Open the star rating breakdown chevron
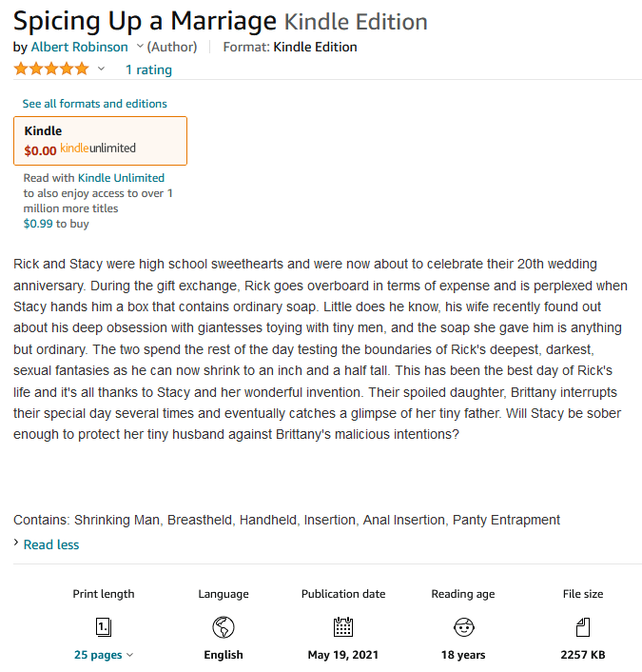Screen dimensions: 642x672 (x=101, y=69)
